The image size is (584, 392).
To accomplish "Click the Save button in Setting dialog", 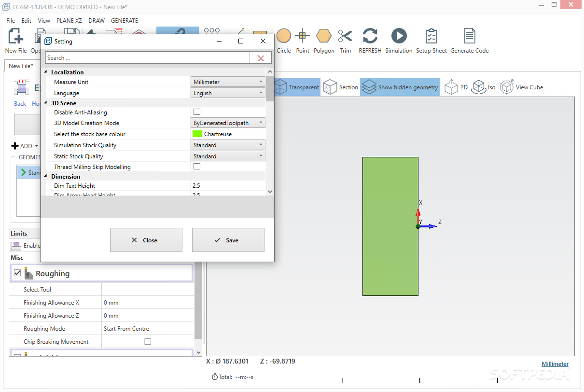I will (x=228, y=240).
